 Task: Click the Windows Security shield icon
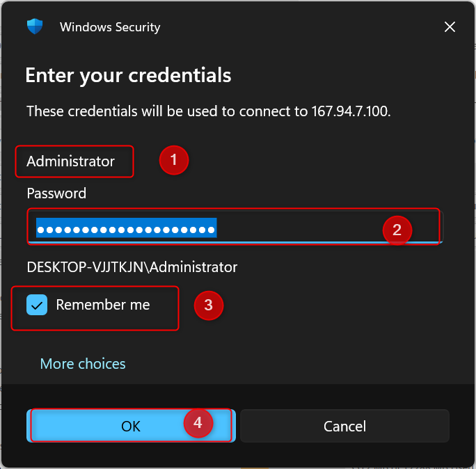coord(35,27)
